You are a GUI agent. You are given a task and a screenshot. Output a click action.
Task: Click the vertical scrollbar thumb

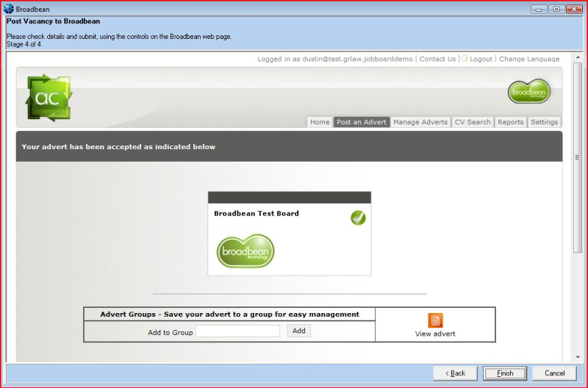578,157
